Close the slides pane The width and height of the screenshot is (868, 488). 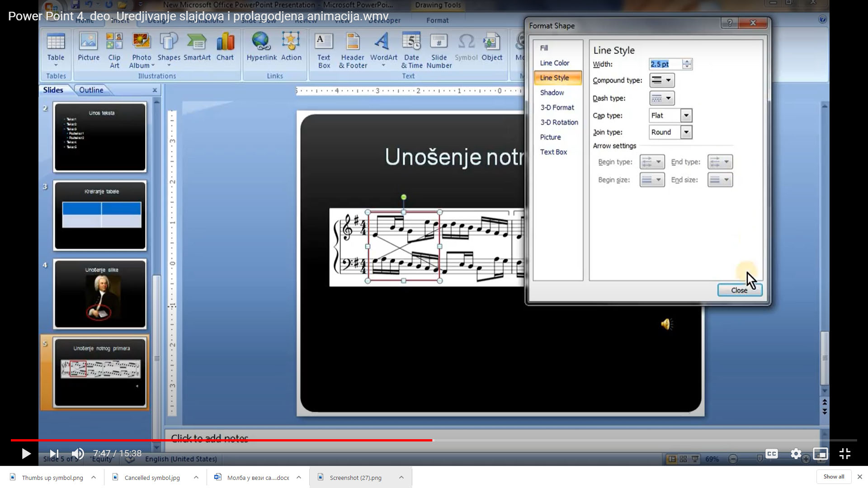tap(155, 90)
